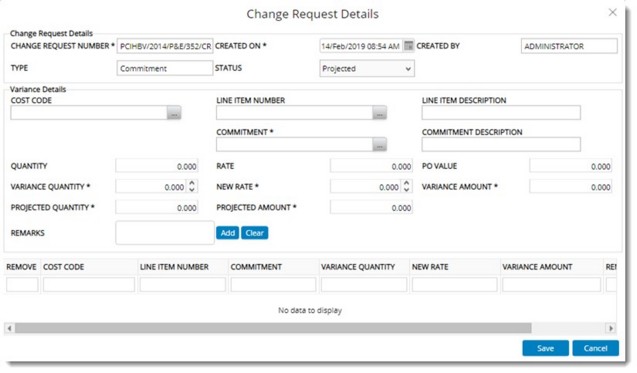The width and height of the screenshot is (637, 373).
Task: Focus the Remarks text box
Action: (165, 233)
